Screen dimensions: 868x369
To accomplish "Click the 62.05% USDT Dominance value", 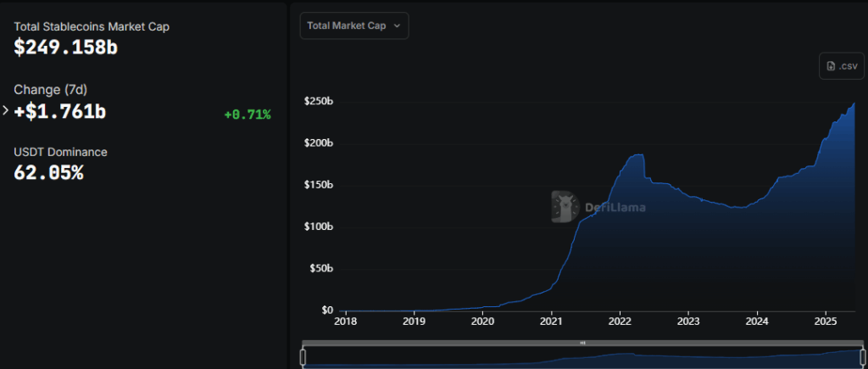I will coord(48,172).
